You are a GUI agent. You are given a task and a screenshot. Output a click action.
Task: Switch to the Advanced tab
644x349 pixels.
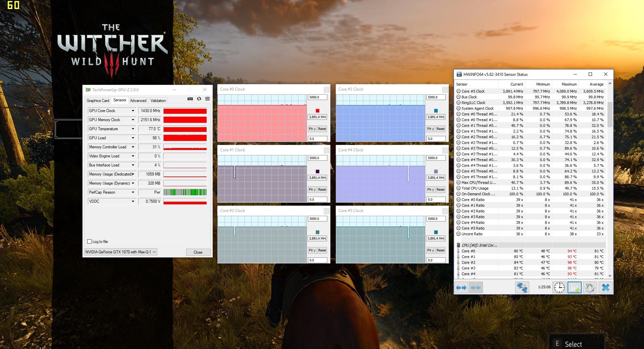(138, 101)
